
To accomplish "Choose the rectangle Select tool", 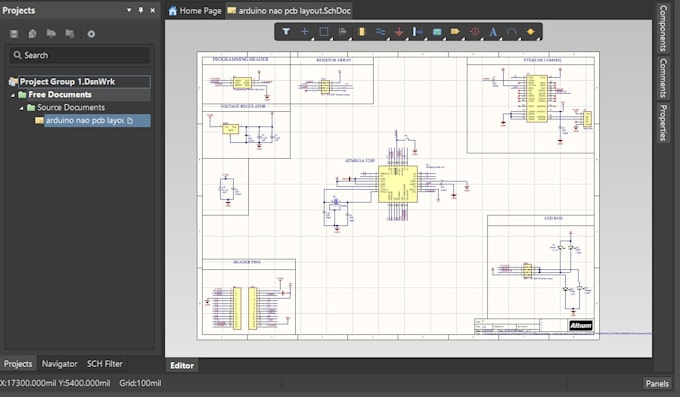I will (x=324, y=32).
